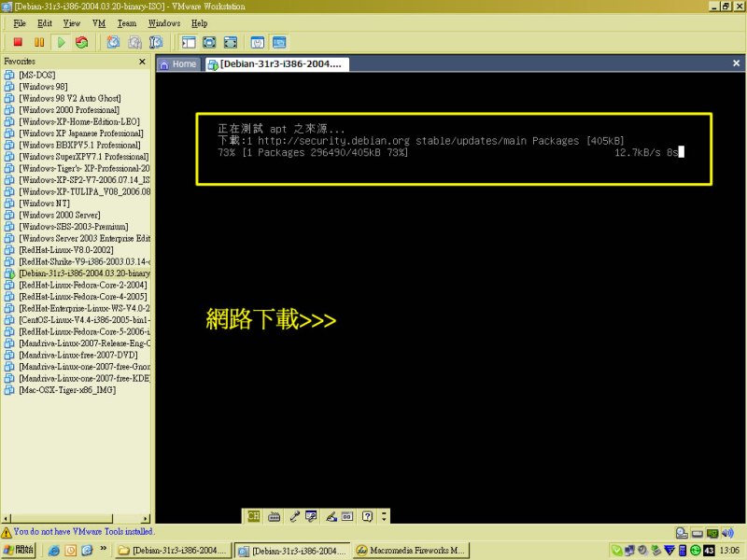Click the VMware sound device status icon
Screen dimensions: 747x560
[x=727, y=533]
